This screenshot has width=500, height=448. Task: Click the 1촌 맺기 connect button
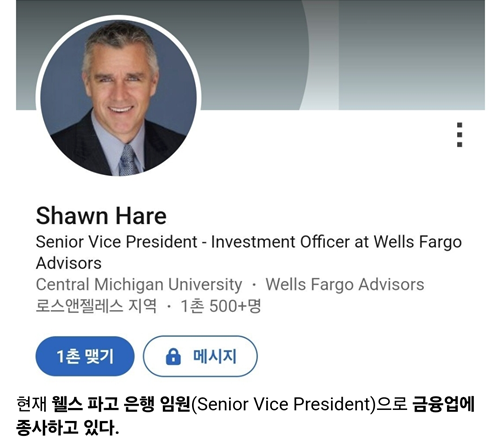point(85,356)
